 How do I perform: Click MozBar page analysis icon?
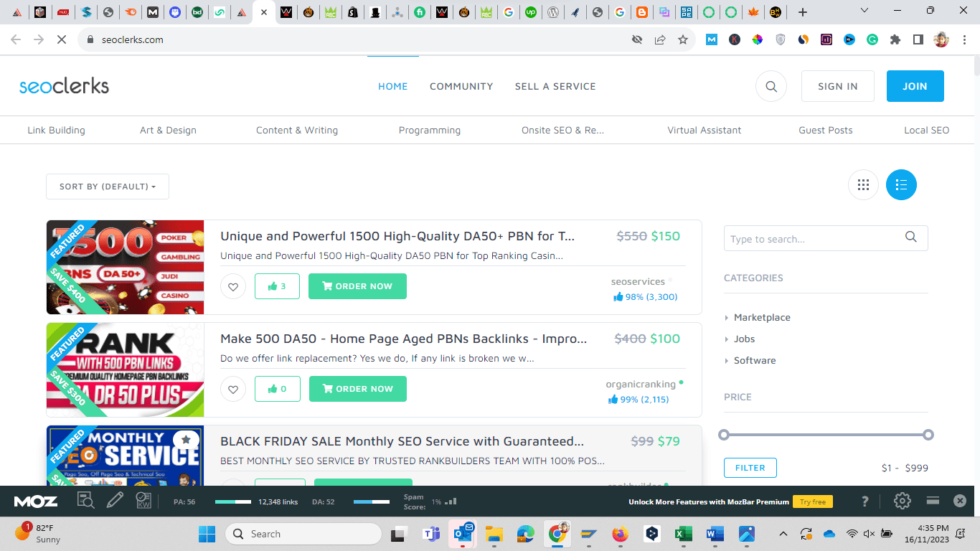(85, 501)
